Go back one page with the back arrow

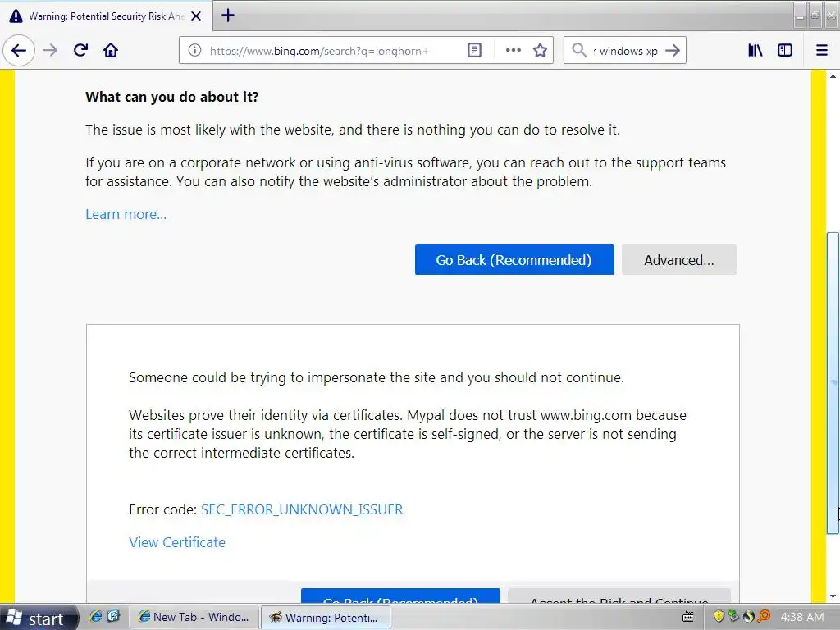tap(19, 50)
